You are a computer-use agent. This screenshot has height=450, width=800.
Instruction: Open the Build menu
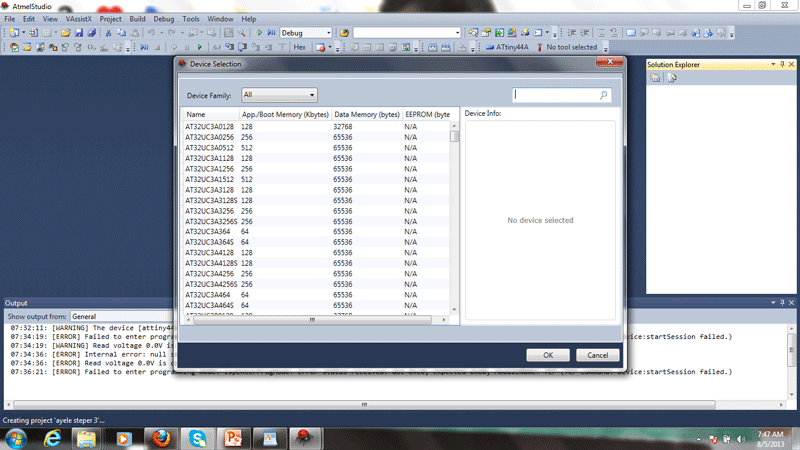click(x=137, y=19)
